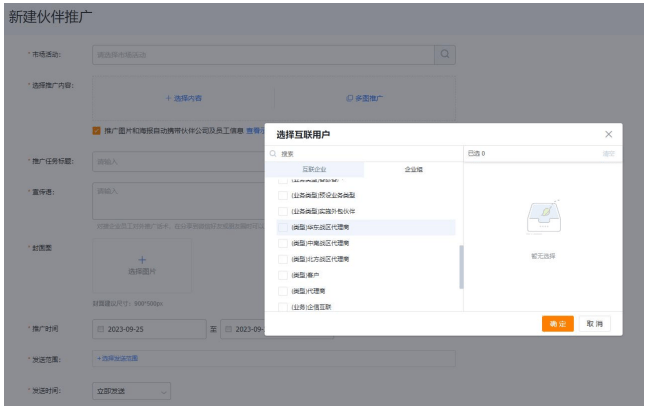Check the (类型)华东战区代理商 checkbox
The image size is (646, 408).
click(x=283, y=227)
